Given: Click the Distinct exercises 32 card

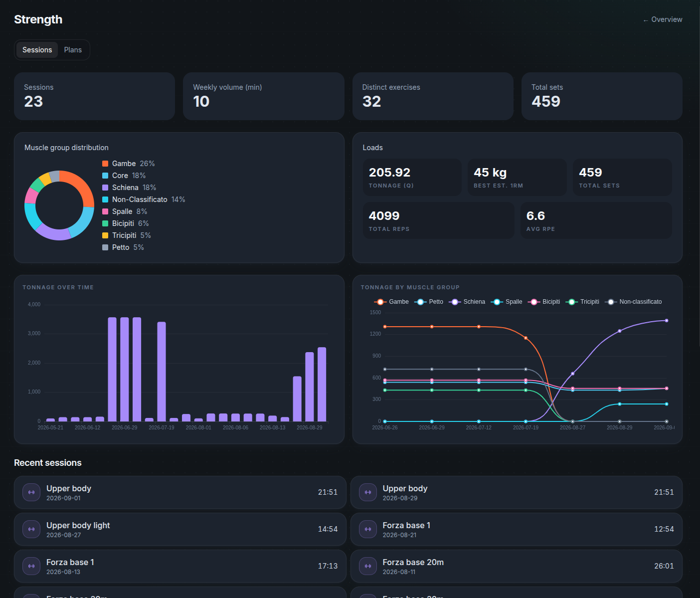Looking at the screenshot, I should click(433, 96).
